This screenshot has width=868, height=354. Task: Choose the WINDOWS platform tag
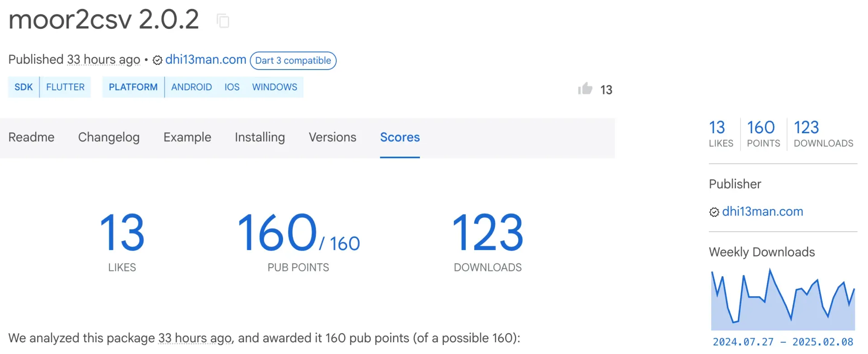pos(274,87)
